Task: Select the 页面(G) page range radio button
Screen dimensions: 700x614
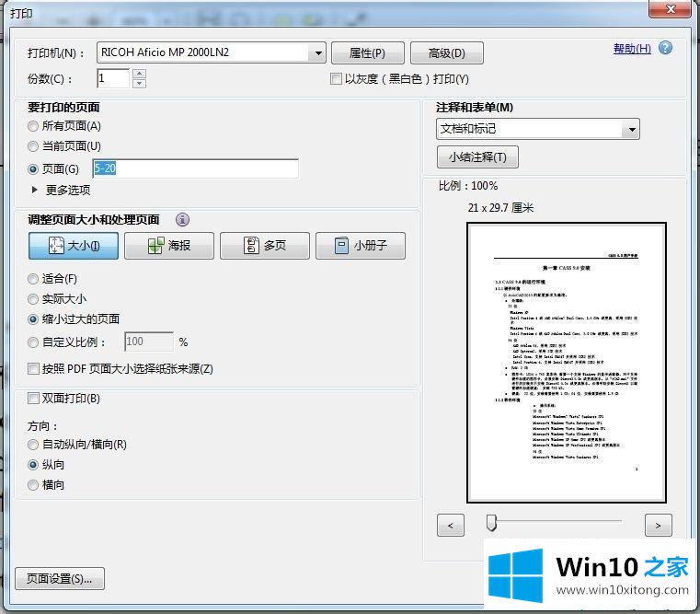Action: pyautogui.click(x=33, y=169)
